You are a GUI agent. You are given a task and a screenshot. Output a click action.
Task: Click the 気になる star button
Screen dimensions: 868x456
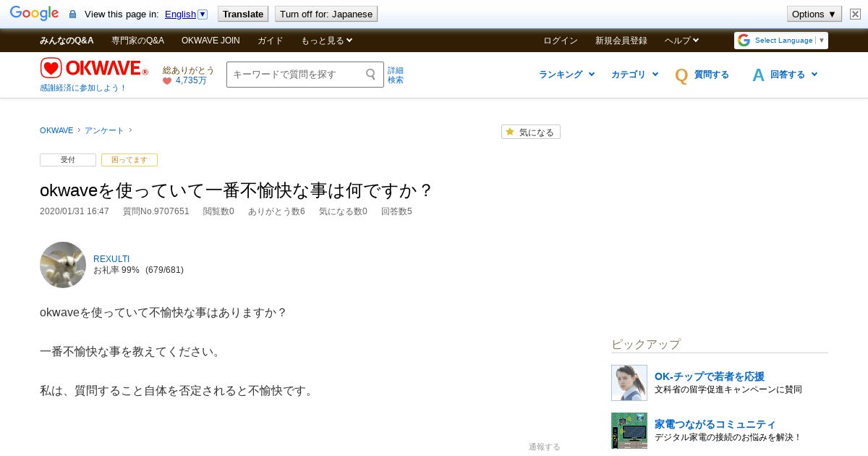531,132
